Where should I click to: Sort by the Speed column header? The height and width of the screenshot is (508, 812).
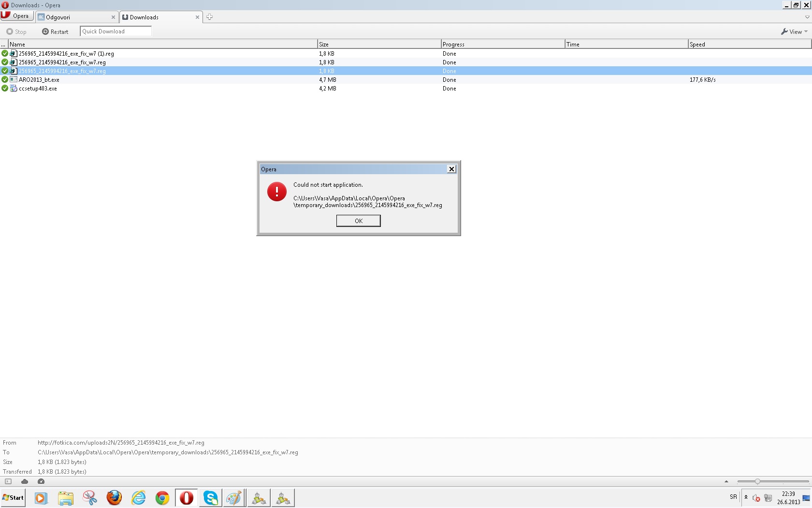tap(750, 44)
